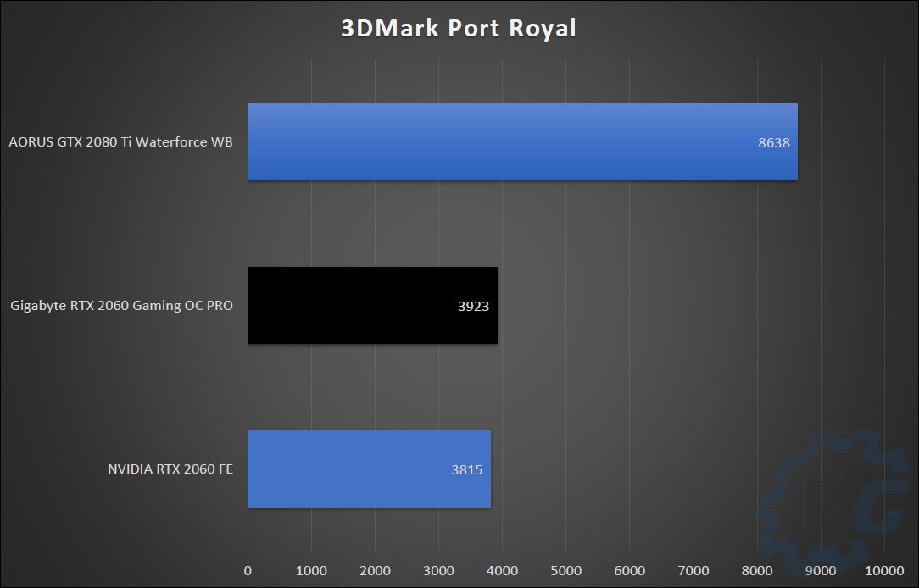919x588 pixels.
Task: Click the axis label 3000
Action: tap(439, 570)
